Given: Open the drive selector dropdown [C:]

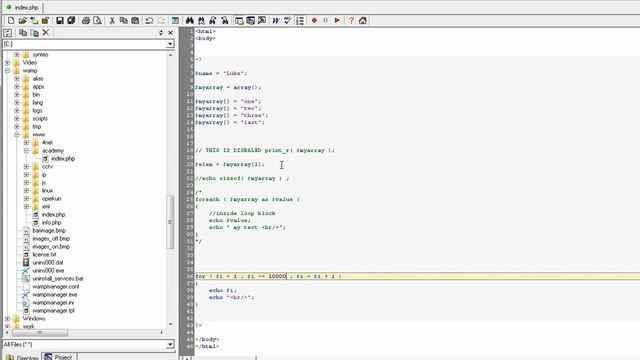Looking at the screenshot, I should pyautogui.click(x=170, y=44).
